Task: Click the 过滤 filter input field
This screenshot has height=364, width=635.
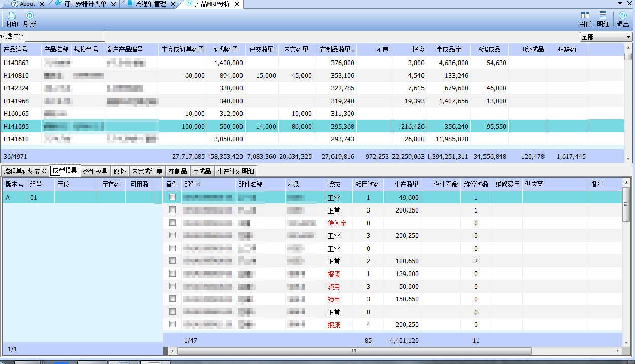Action: pos(65,37)
